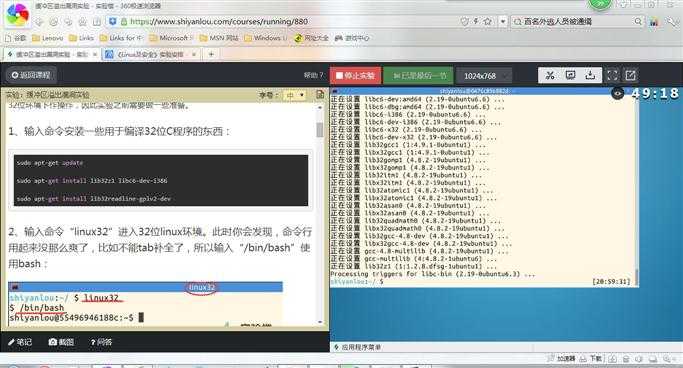Open the Links for bookmark folder

(x=121, y=38)
